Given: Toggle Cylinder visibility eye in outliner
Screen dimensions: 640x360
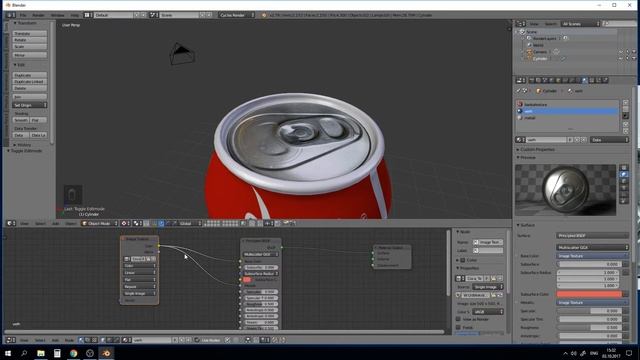Looking at the screenshot, I should point(621,58).
